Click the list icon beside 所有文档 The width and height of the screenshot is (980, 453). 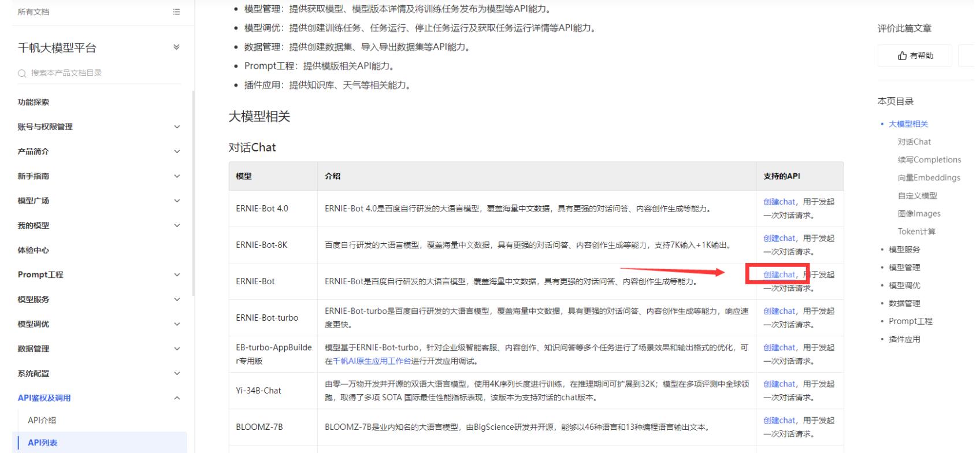pyautogui.click(x=176, y=12)
